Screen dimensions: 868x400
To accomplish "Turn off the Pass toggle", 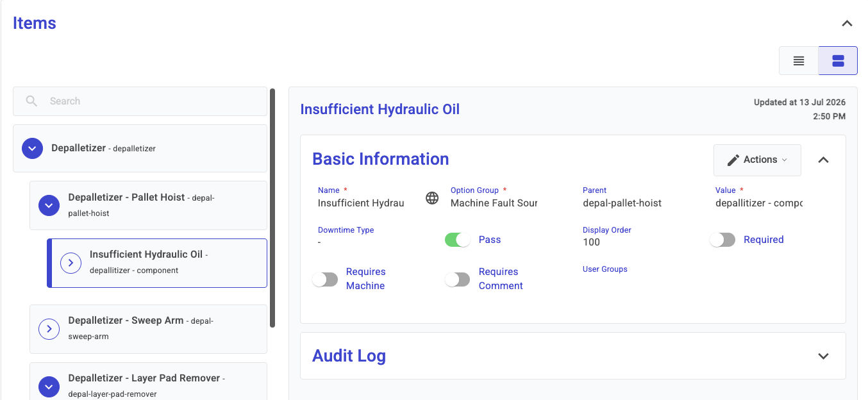I will 458,240.
